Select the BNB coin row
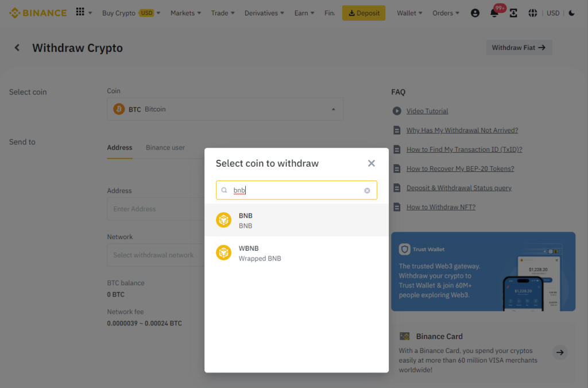The width and height of the screenshot is (588, 388). coord(296,220)
